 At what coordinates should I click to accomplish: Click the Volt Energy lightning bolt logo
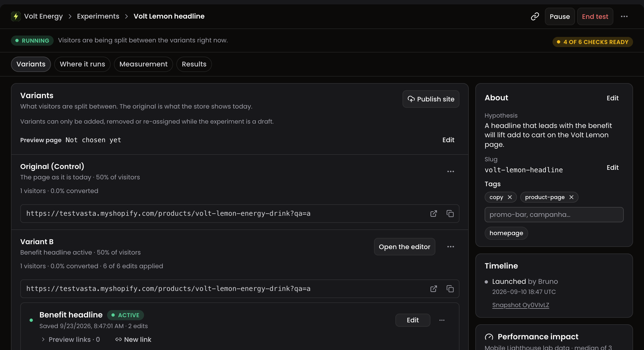[16, 16]
